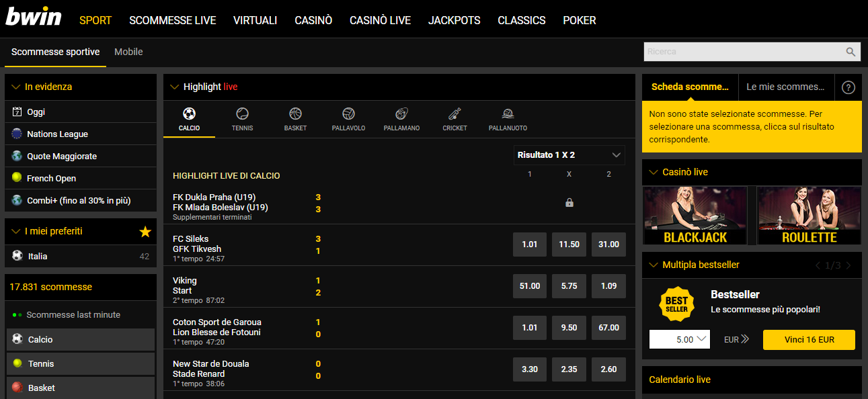This screenshot has height=399, width=868.
Task: Click the EUR double-arrow icon
Action: click(744, 339)
